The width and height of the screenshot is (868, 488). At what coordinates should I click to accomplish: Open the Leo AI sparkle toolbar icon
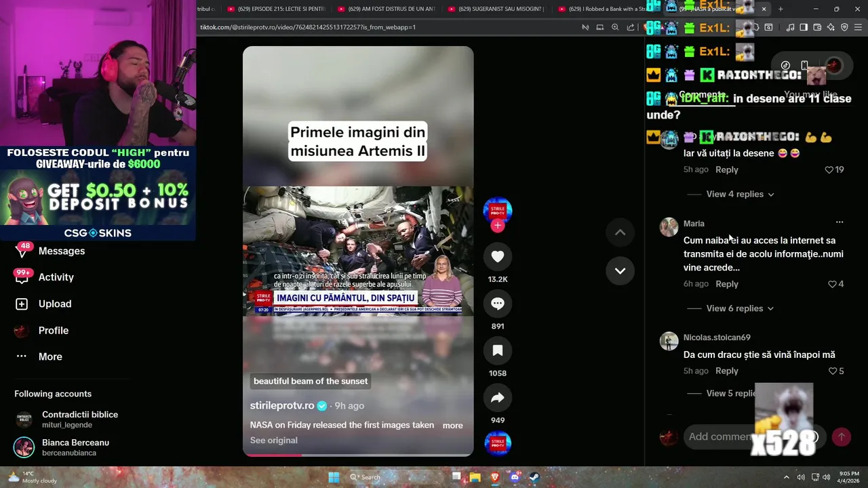831,27
